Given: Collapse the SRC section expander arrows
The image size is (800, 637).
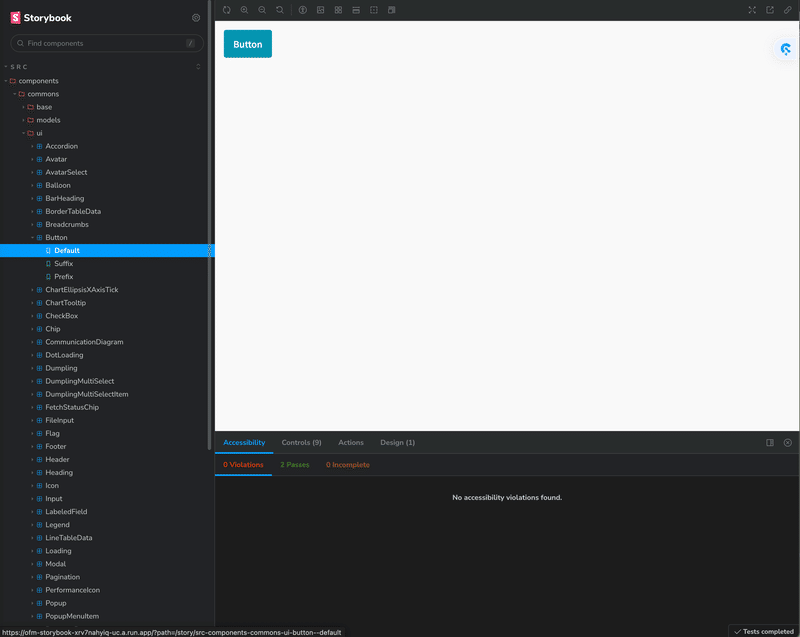Looking at the screenshot, I should click(198, 67).
